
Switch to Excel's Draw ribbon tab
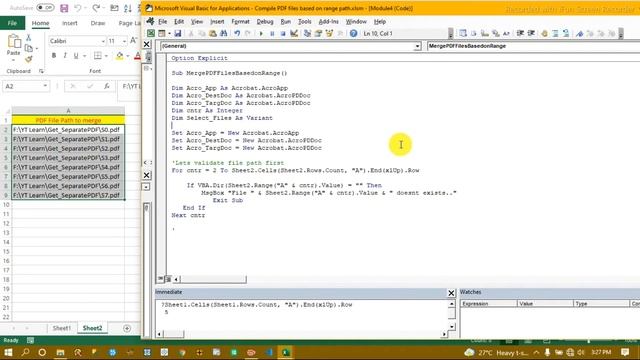98,23
